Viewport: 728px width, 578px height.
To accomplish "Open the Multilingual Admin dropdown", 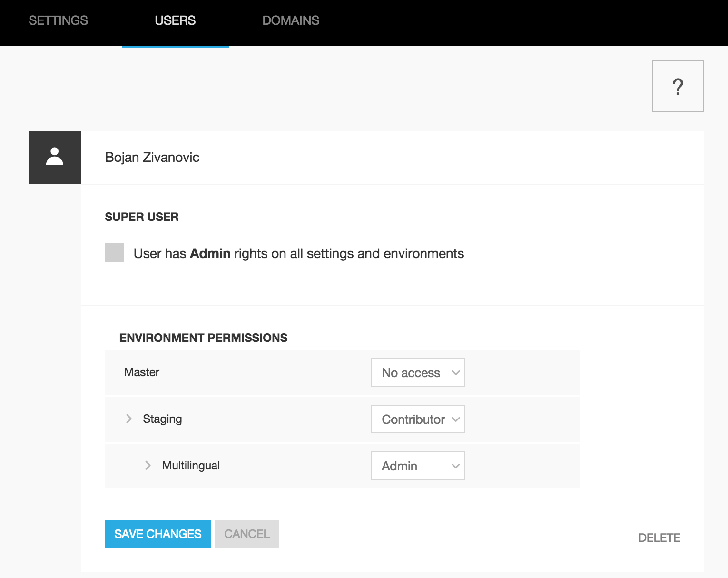I will pos(418,466).
